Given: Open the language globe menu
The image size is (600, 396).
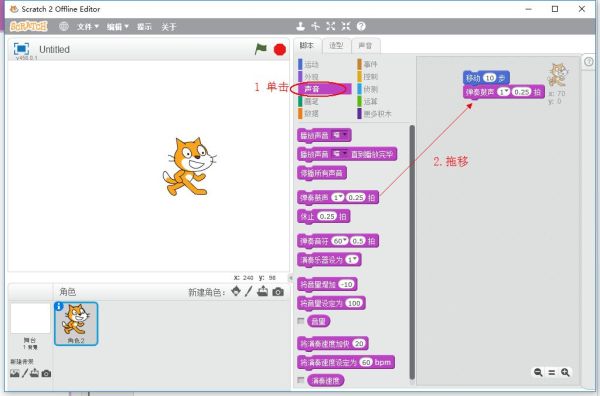Looking at the screenshot, I should pyautogui.click(x=64, y=26).
